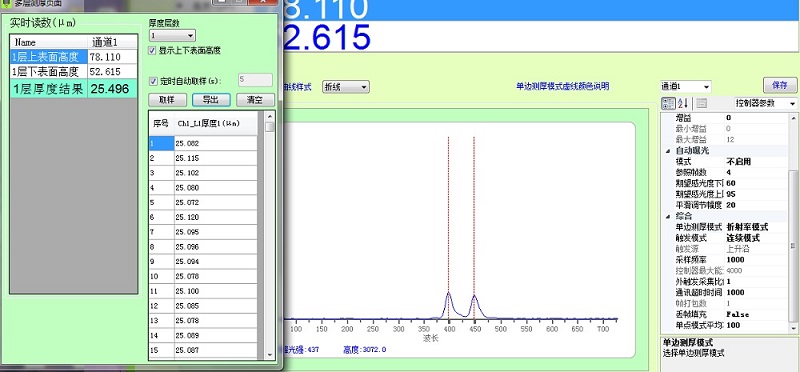Image resolution: width=800 pixels, height=372 pixels.
Task: Click the 取样 button
Action: (x=167, y=100)
